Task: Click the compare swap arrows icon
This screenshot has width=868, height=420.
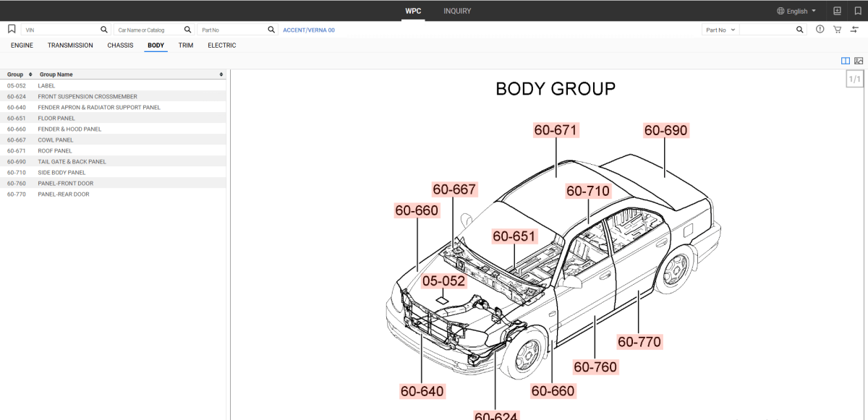Action: coord(854,30)
